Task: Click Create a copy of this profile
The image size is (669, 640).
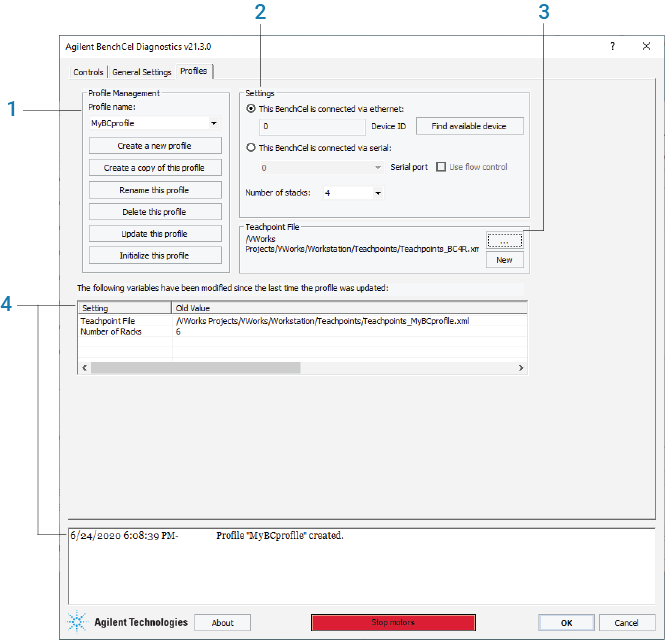Action: click(155, 168)
